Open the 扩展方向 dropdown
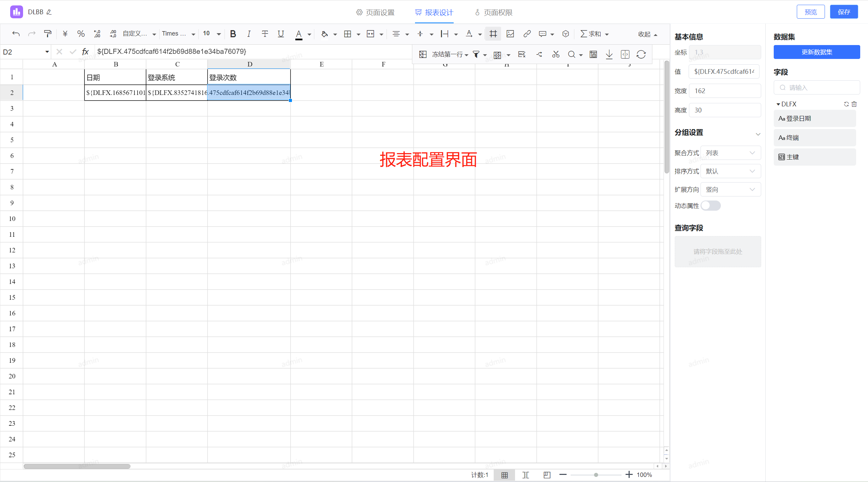Image resolution: width=868 pixels, height=482 pixels. pyautogui.click(x=731, y=190)
